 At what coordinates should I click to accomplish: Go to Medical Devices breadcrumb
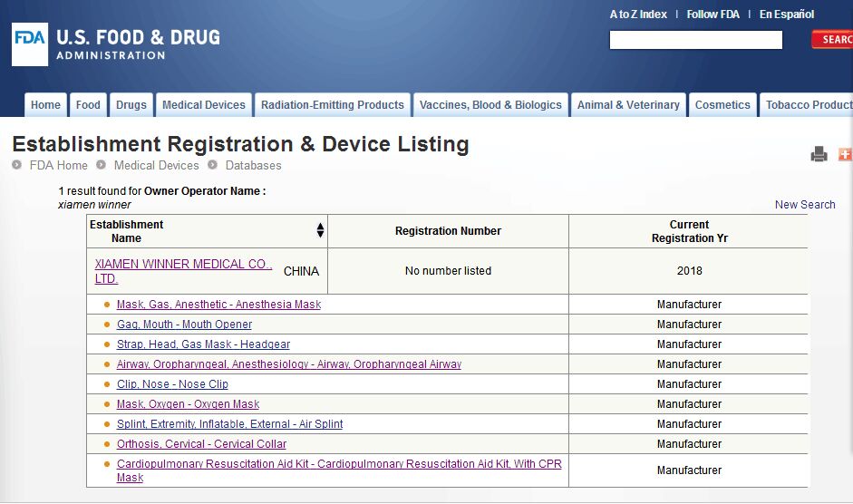(156, 166)
